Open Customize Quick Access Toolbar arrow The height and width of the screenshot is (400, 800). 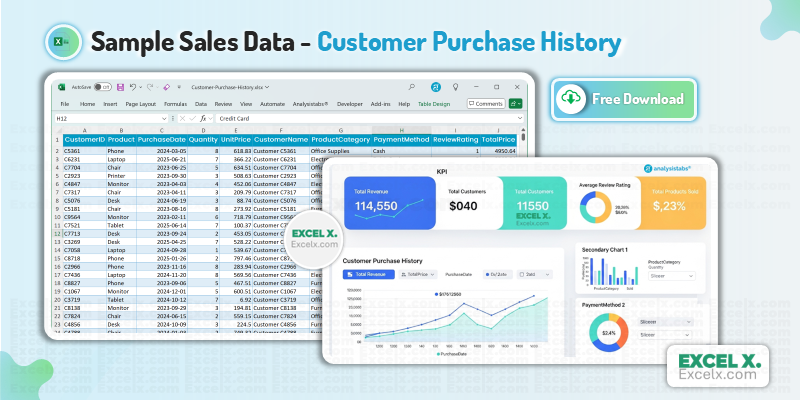click(x=179, y=87)
